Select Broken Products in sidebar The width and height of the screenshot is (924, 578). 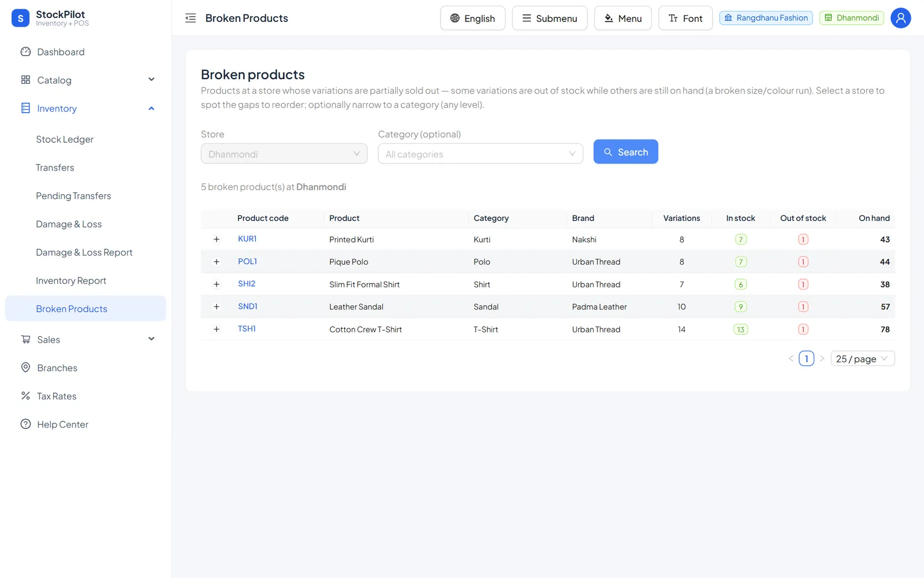coord(85,309)
